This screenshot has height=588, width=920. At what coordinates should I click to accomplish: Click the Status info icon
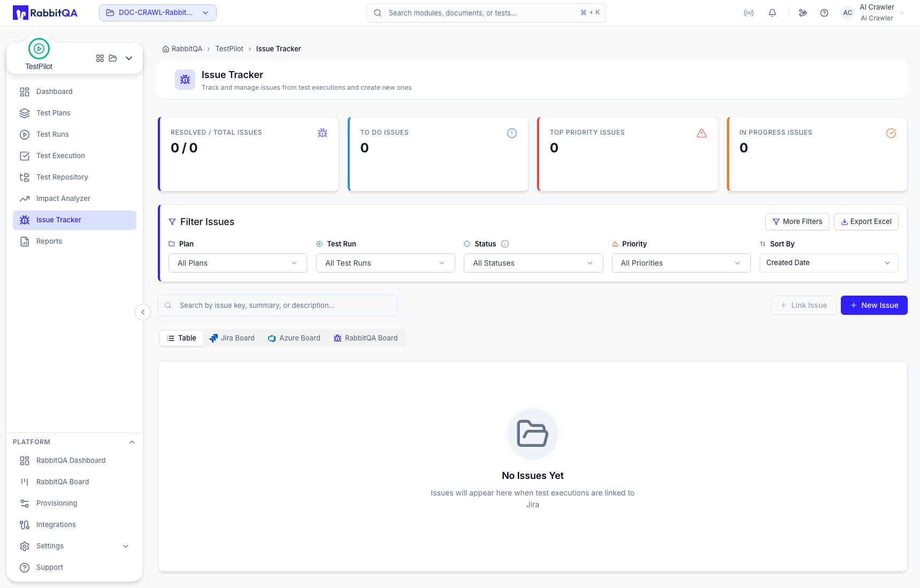point(505,244)
